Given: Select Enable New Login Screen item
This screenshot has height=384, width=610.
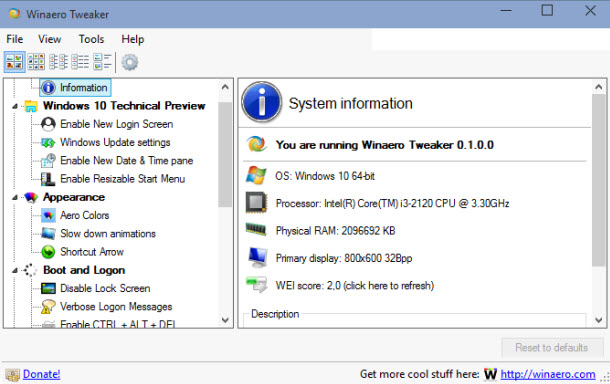Looking at the screenshot, I should (117, 124).
